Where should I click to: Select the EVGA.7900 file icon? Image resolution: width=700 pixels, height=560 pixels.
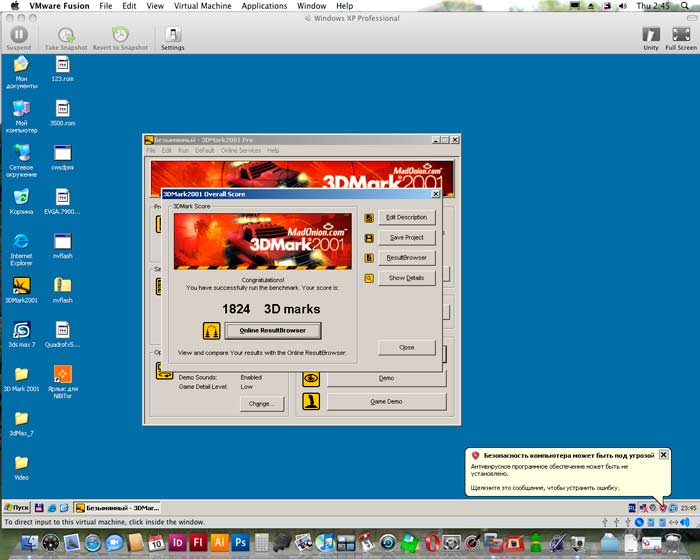(x=62, y=201)
